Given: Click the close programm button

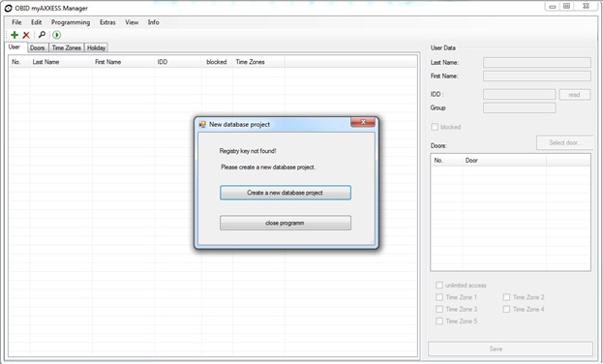Looking at the screenshot, I should tap(286, 223).
